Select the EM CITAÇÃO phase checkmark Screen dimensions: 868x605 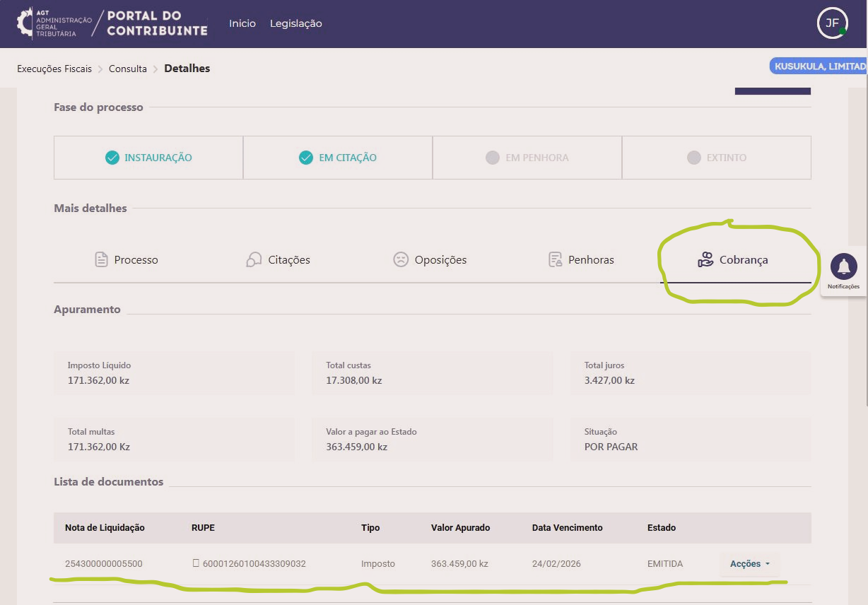[305, 158]
